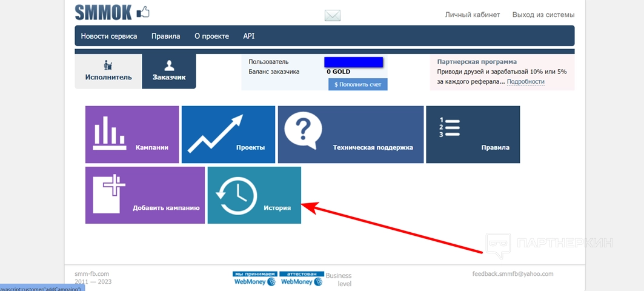Click the Баланс заказчика label

(274, 72)
